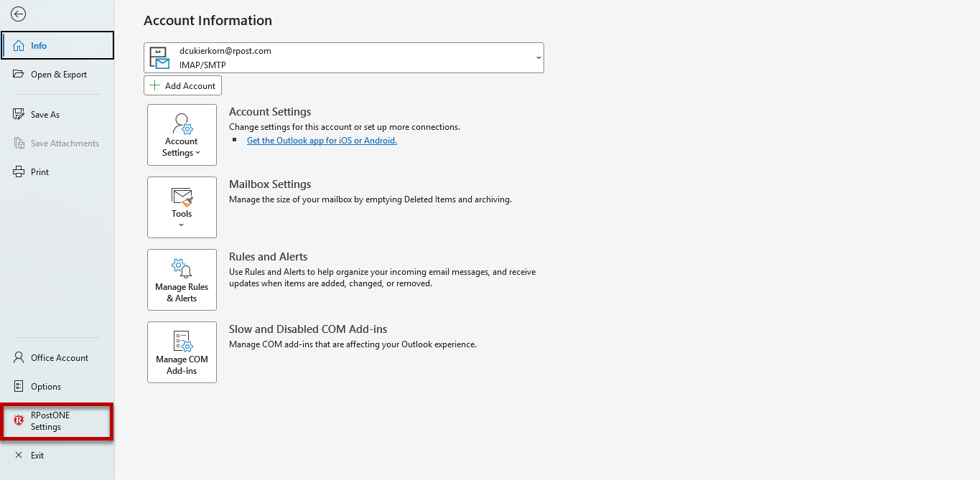Click the Options icon in sidebar

[19, 386]
